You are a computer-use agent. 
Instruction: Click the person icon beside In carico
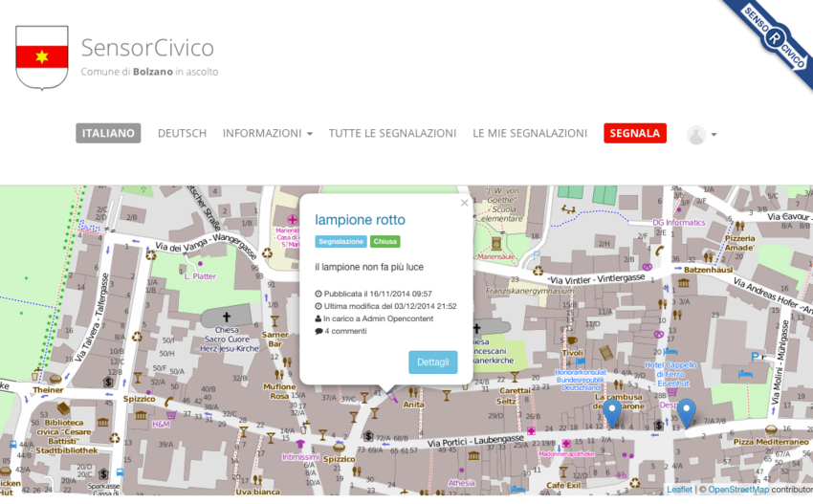319,318
